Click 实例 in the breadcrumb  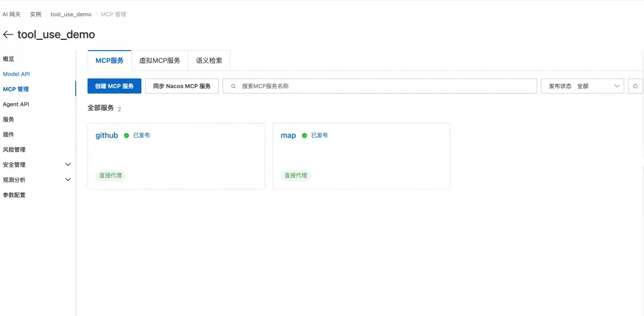pyautogui.click(x=36, y=14)
